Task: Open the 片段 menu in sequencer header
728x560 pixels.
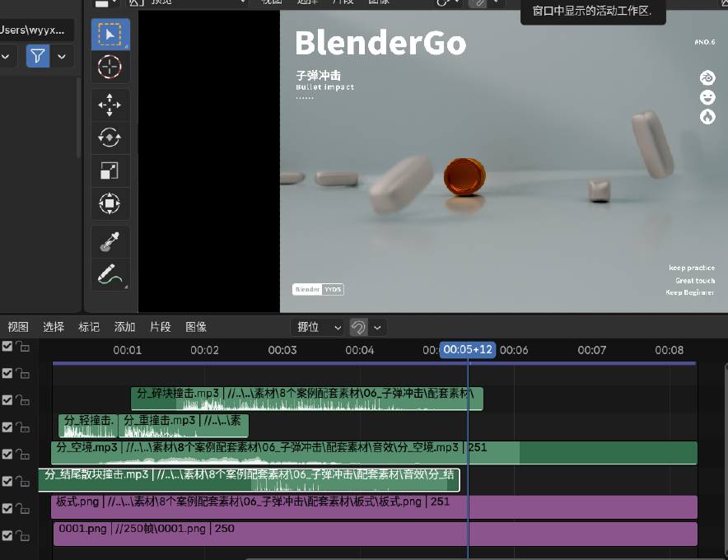Action: pyautogui.click(x=161, y=328)
